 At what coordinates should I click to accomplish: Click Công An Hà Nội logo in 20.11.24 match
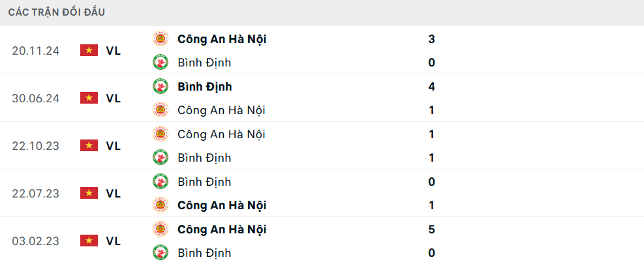tap(160, 39)
